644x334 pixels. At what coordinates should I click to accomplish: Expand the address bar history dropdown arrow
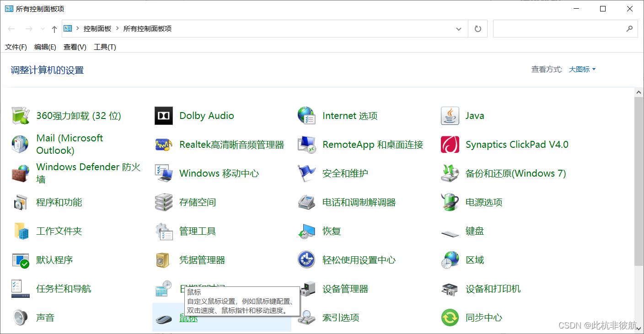(x=459, y=29)
